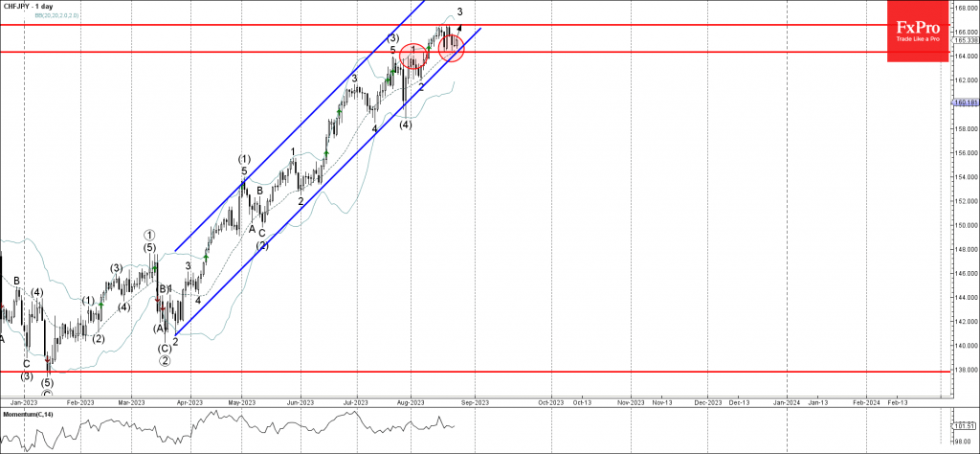This screenshot has height=454, width=980.
Task: Click the 138.000 price level on the scale
Action: (964, 370)
